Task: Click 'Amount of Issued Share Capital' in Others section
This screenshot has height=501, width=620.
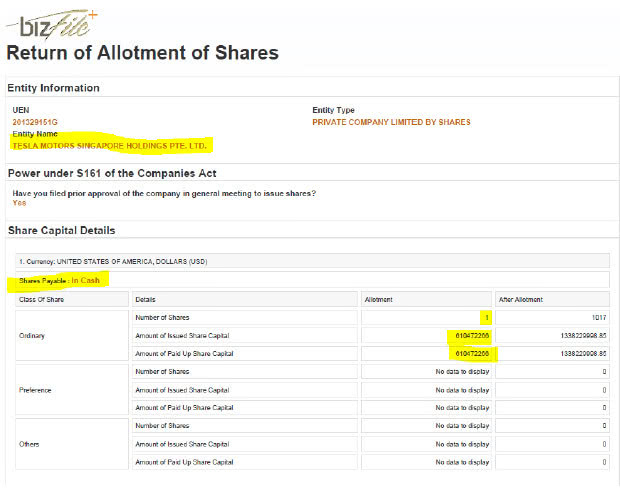Action: (x=182, y=444)
